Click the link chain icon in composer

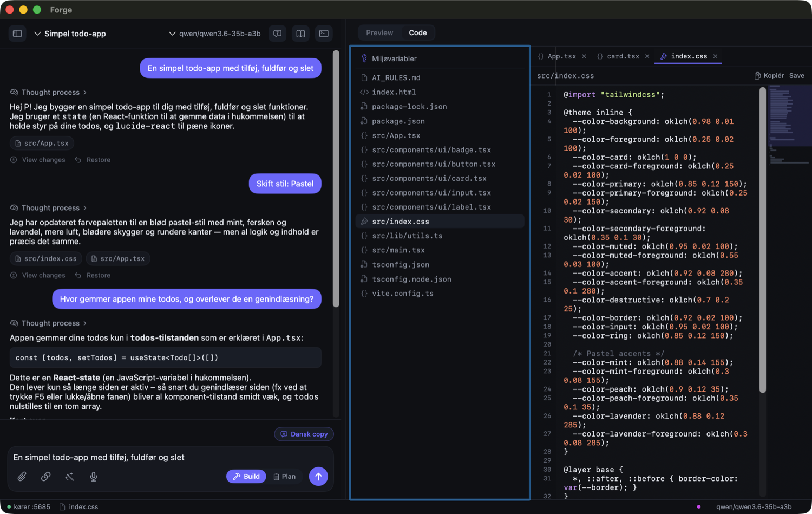click(45, 477)
